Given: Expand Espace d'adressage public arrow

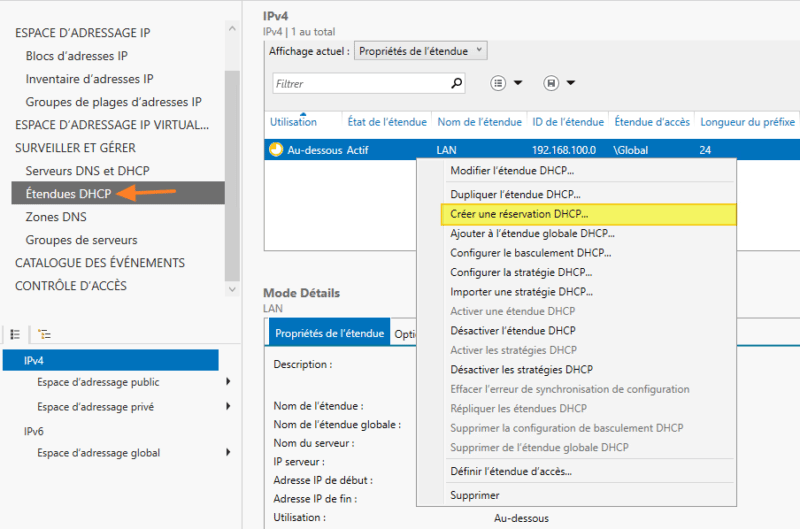Looking at the screenshot, I should (x=228, y=382).
